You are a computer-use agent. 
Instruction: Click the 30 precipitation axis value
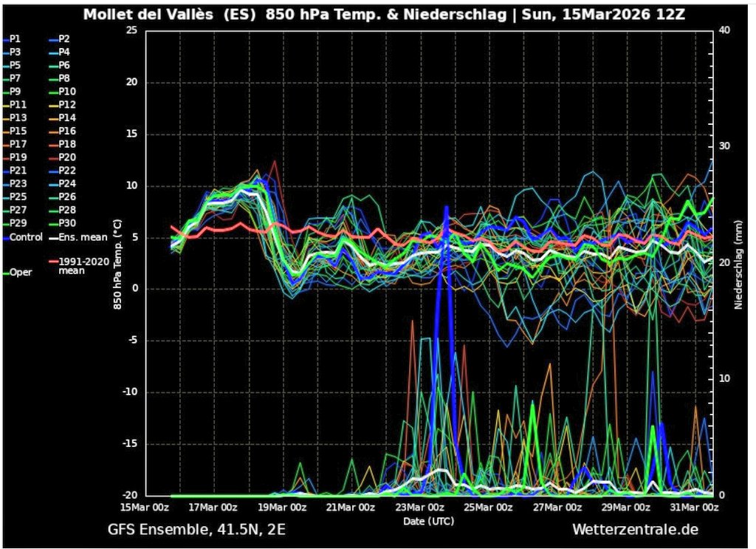coord(725,146)
